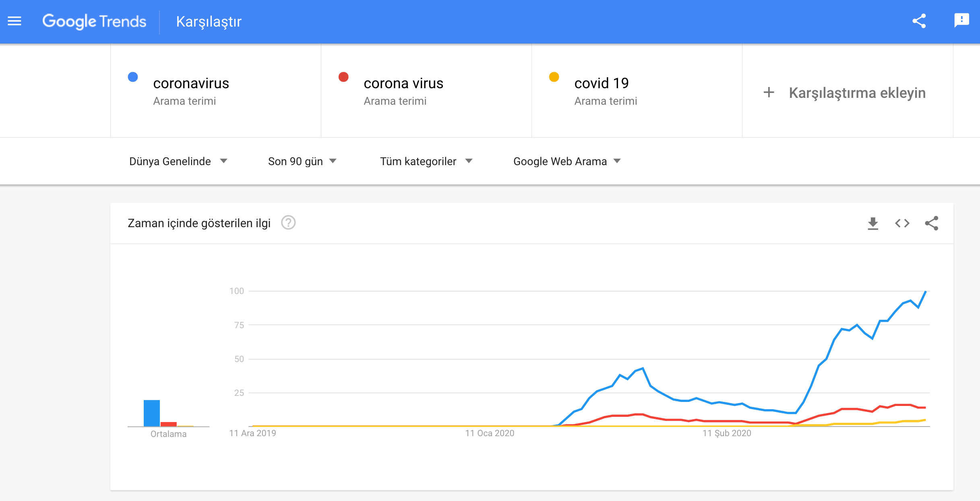Select the yellow covid 19 legend dot
The image size is (980, 501).
[x=554, y=77]
